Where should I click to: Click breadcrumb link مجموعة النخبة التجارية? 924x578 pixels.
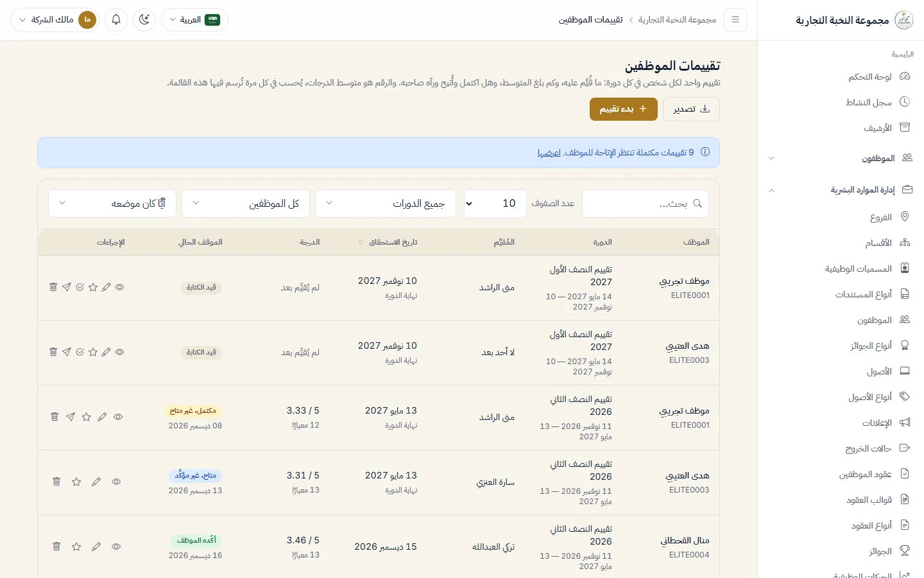point(677,20)
